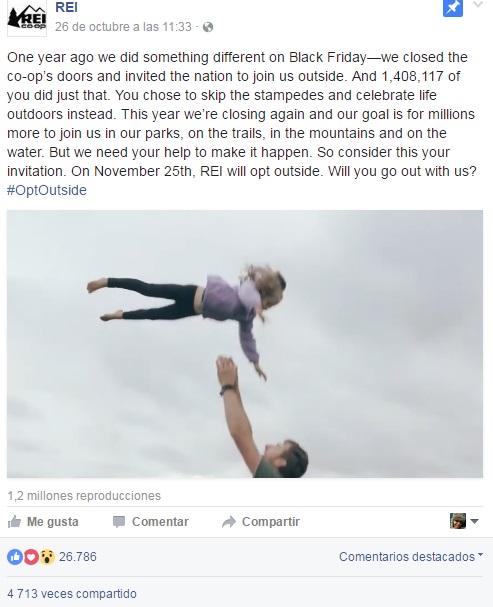This screenshot has height=607, width=493.
Task: Click the #OptOutside hashtag
Action: (x=47, y=190)
